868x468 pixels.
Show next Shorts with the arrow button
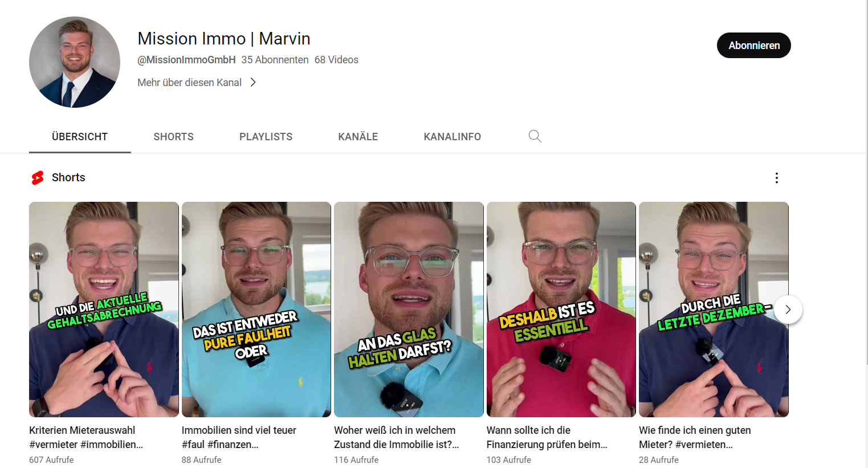(788, 310)
